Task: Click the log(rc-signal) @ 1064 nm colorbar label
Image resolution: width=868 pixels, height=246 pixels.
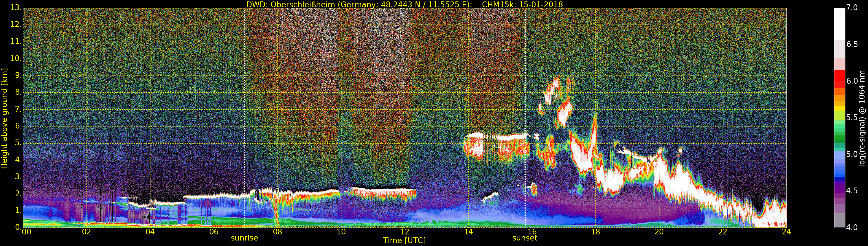Action: [x=862, y=118]
